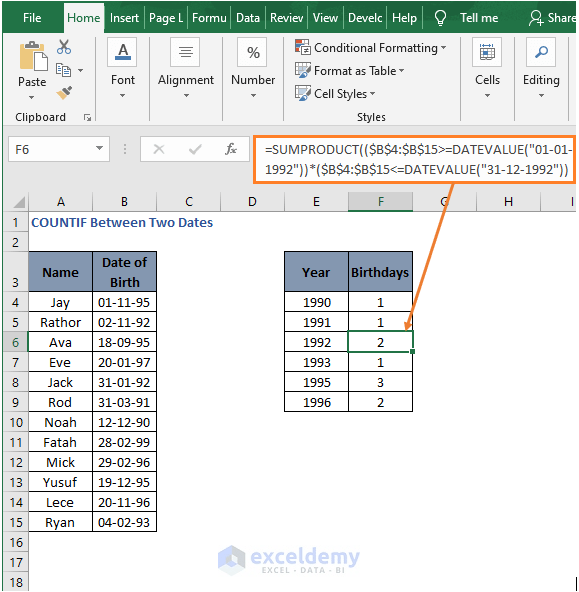Image resolution: width=579 pixels, height=592 pixels.
Task: Switch to the View tab
Action: [x=325, y=18]
